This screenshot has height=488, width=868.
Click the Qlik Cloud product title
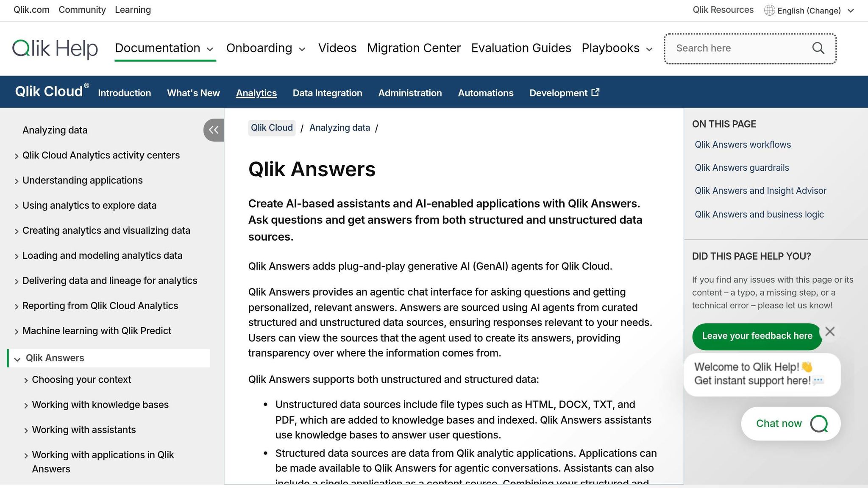(52, 91)
